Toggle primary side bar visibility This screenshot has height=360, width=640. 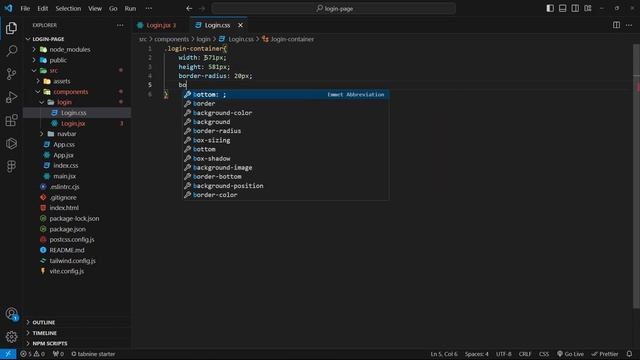[x=550, y=8]
